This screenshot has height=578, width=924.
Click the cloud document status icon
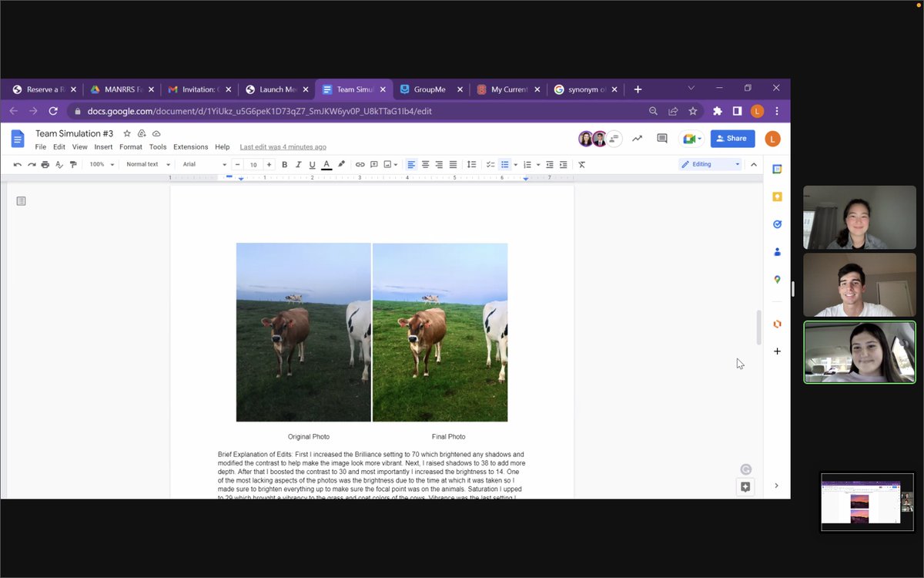click(x=156, y=133)
